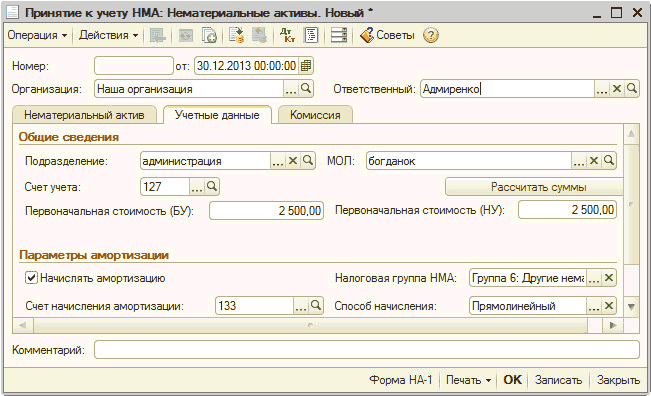Click the МОЛ field containing богданок
The image size is (651, 396).
[469, 161]
